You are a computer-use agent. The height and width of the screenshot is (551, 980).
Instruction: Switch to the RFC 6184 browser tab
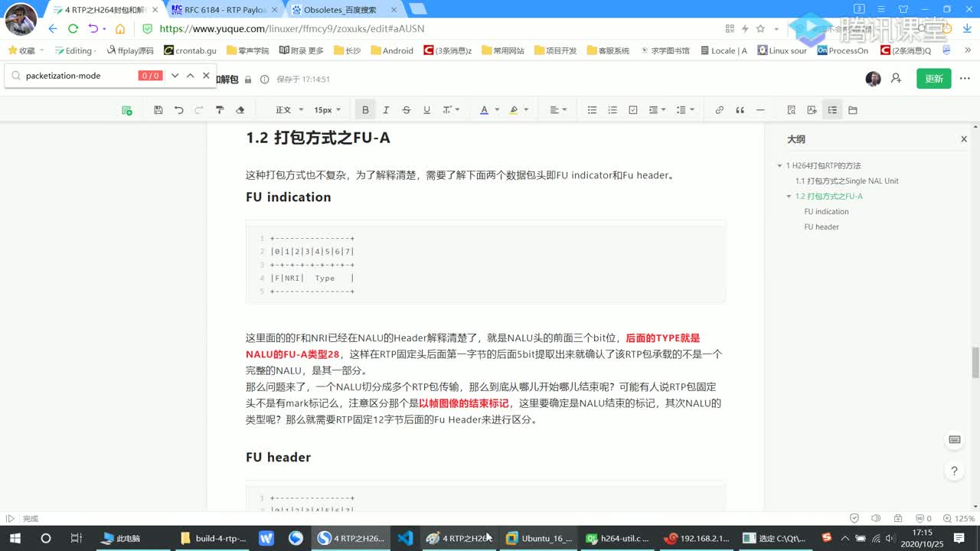[x=224, y=10]
